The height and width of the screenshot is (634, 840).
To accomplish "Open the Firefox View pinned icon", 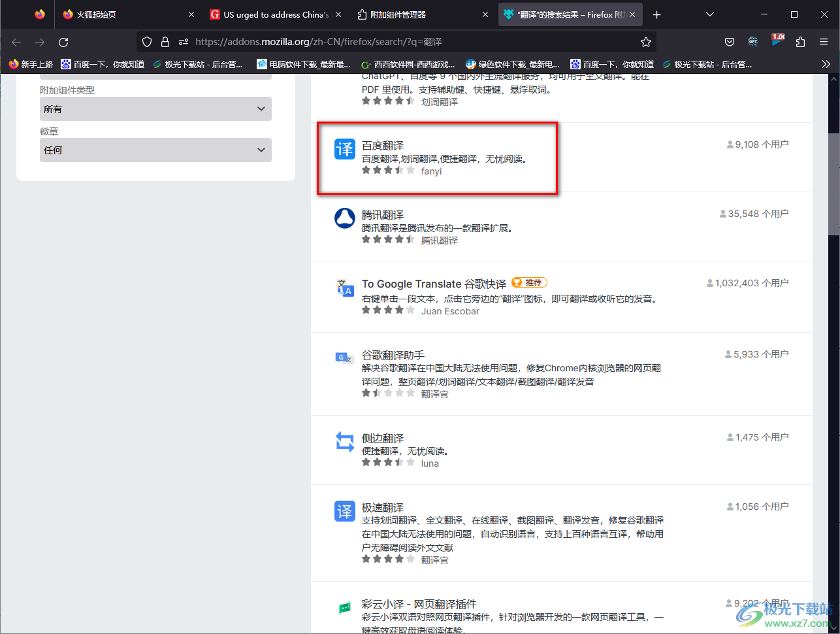I will pos(40,14).
